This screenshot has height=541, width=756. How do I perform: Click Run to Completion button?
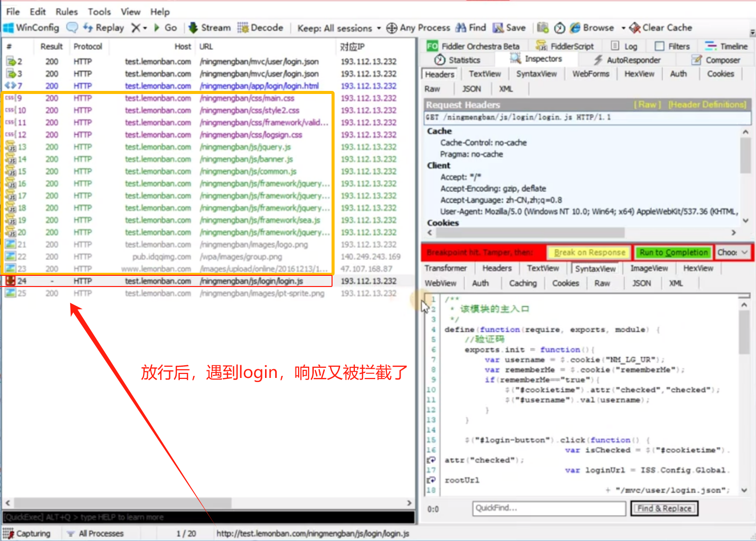(x=673, y=252)
